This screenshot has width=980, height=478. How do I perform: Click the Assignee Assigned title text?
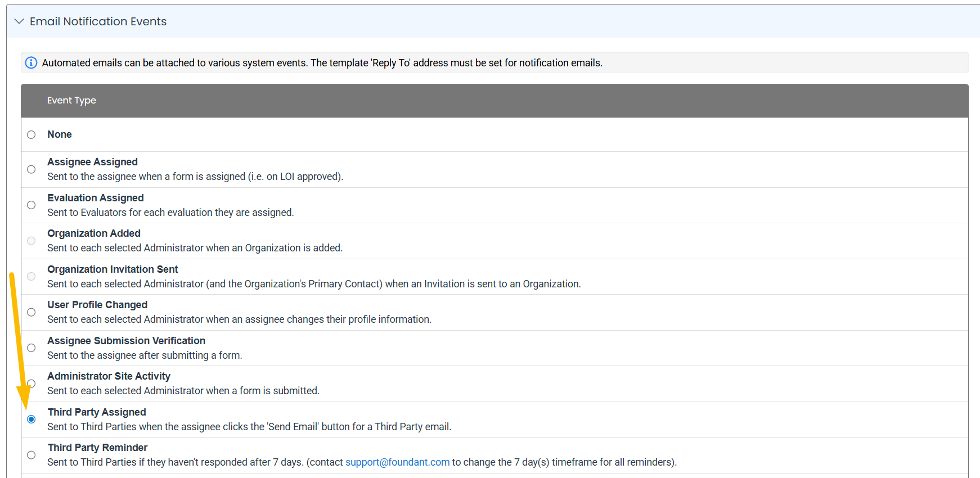coord(92,162)
